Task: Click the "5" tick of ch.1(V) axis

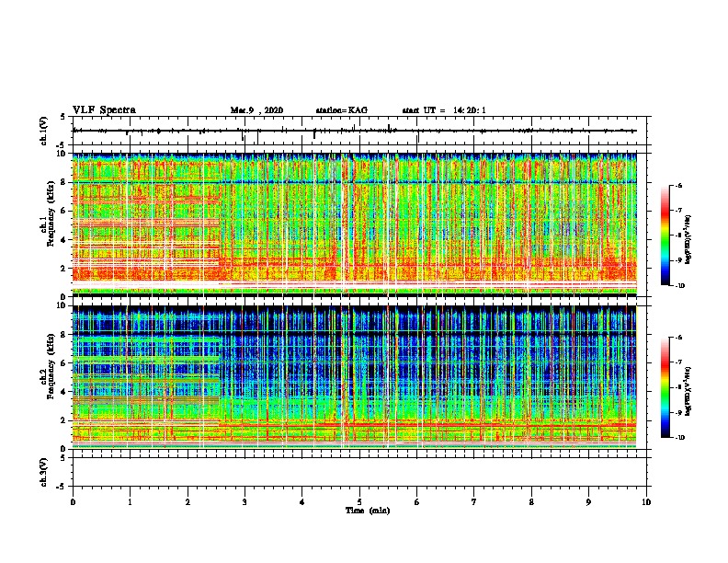Action: coord(64,117)
